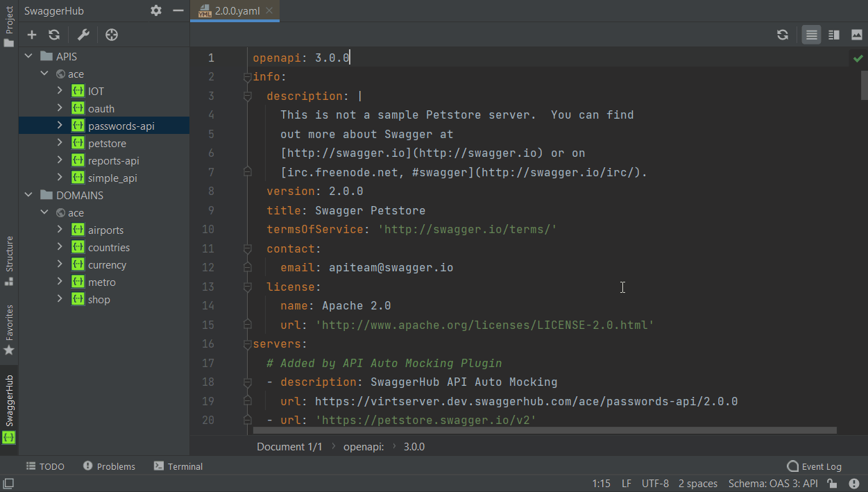Click the editor refresh icon above the code
The image size is (868, 492).
tap(783, 34)
